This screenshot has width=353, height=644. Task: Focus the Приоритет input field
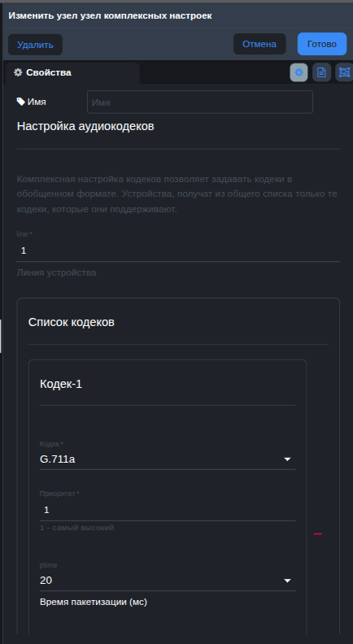168,510
